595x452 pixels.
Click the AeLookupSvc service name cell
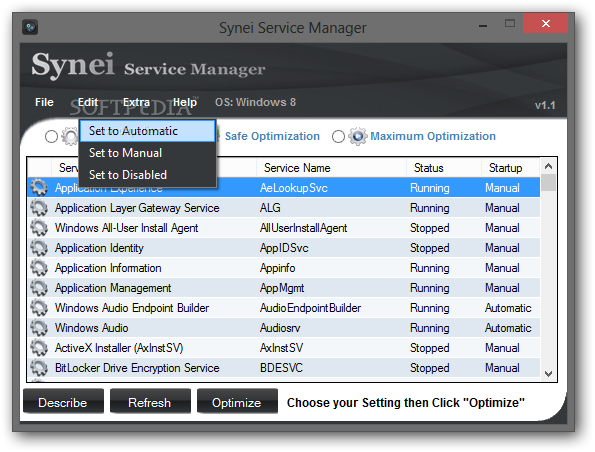(x=294, y=188)
